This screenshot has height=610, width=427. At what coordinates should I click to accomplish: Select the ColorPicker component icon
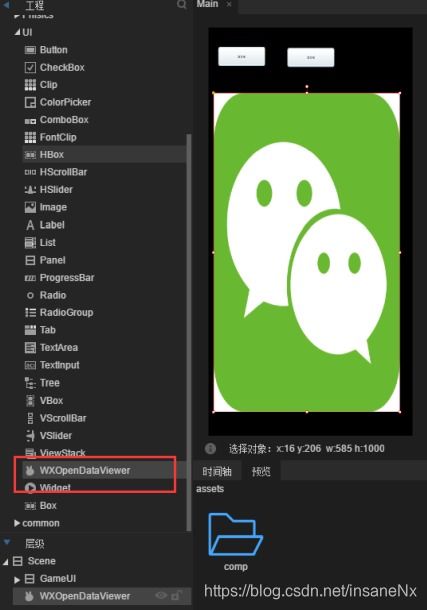pyautogui.click(x=30, y=102)
